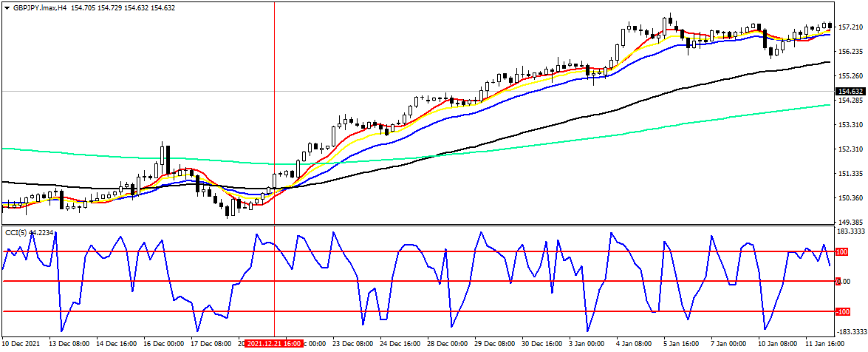Click the 157.210 price axis label
The image size is (868, 352).
[852, 27]
